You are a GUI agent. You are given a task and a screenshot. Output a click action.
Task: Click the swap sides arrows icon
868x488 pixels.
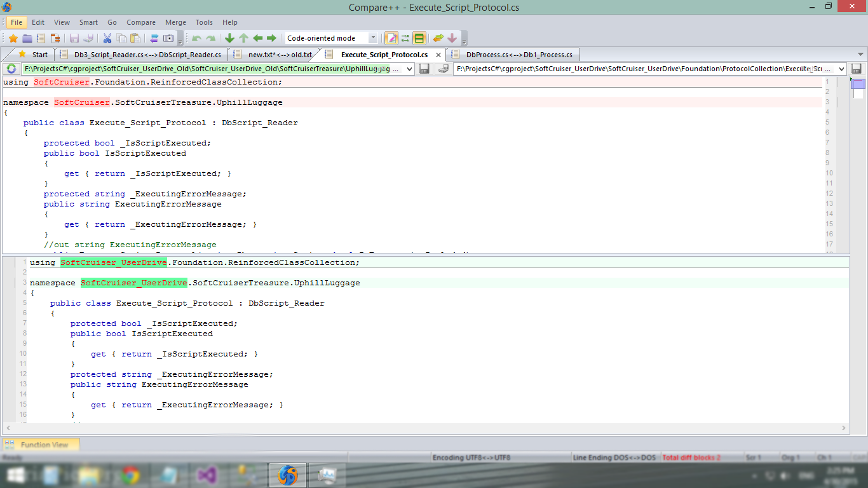[154, 38]
